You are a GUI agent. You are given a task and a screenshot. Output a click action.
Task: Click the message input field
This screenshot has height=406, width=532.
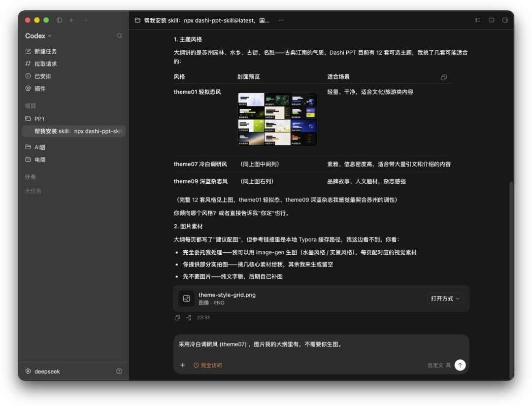pos(321,344)
